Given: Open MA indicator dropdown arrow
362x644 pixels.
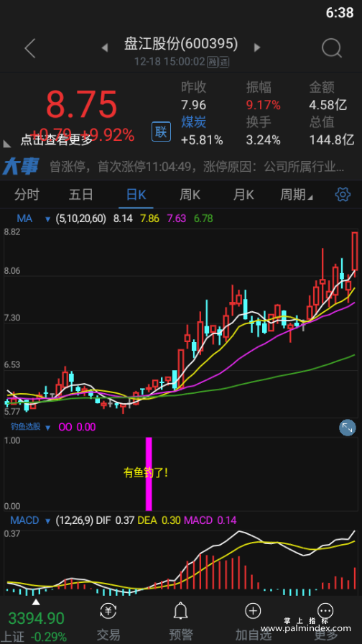Looking at the screenshot, I should 47,219.
